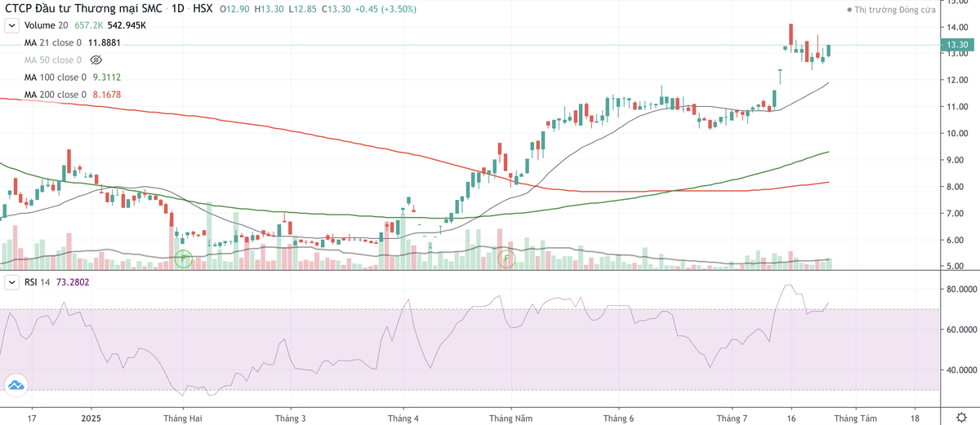This screenshot has height=425, width=980.
Task: Click the 10.00 level on price axis
Action: (x=956, y=133)
